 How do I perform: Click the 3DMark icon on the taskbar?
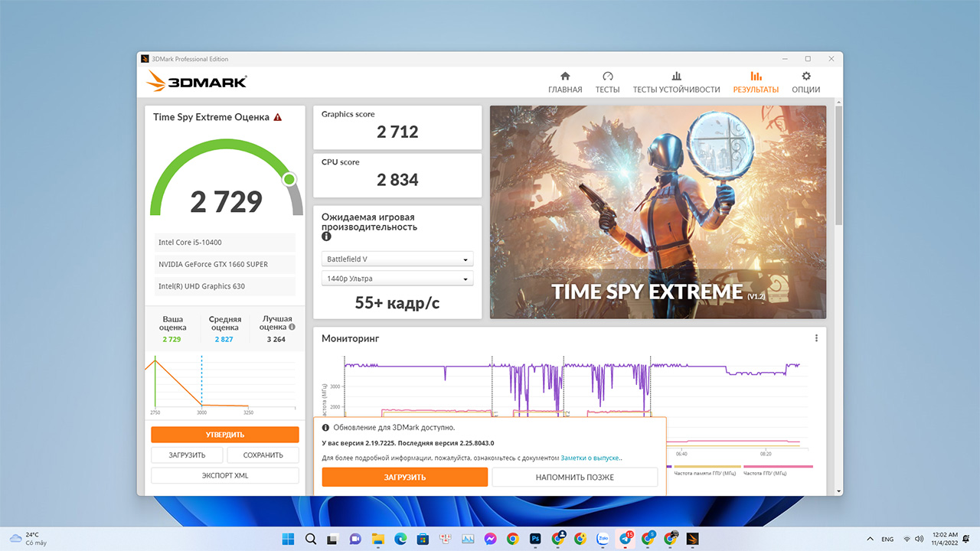click(692, 539)
